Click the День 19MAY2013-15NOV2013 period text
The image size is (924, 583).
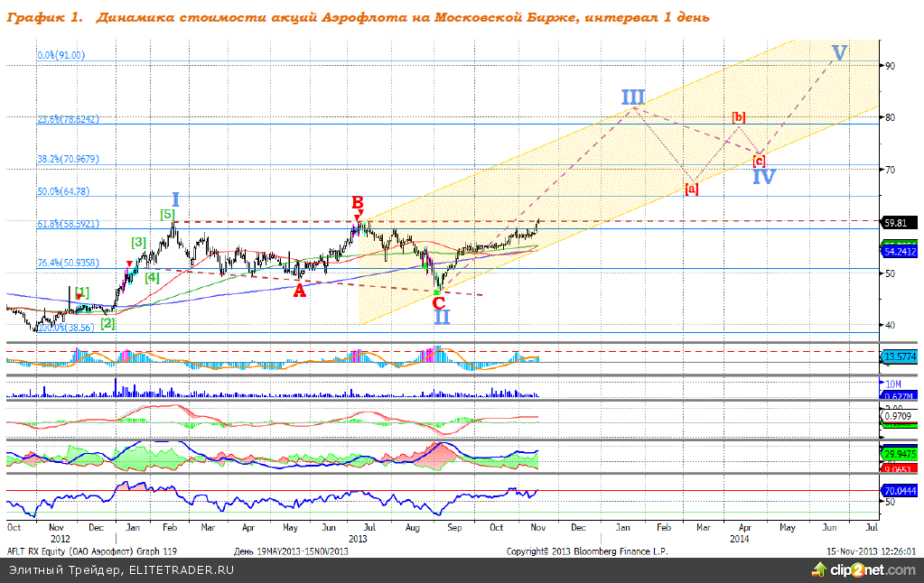coord(291,551)
